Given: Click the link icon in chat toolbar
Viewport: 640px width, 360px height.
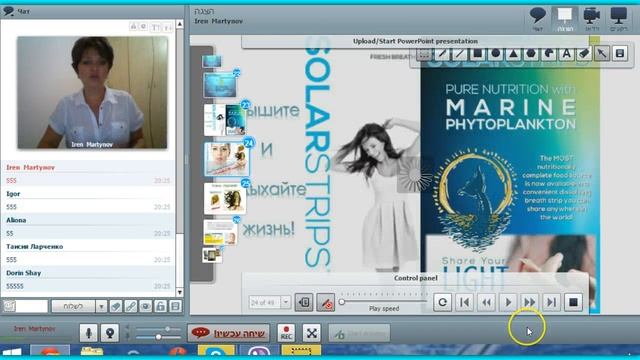Looking at the screenshot, I should pos(131,306).
